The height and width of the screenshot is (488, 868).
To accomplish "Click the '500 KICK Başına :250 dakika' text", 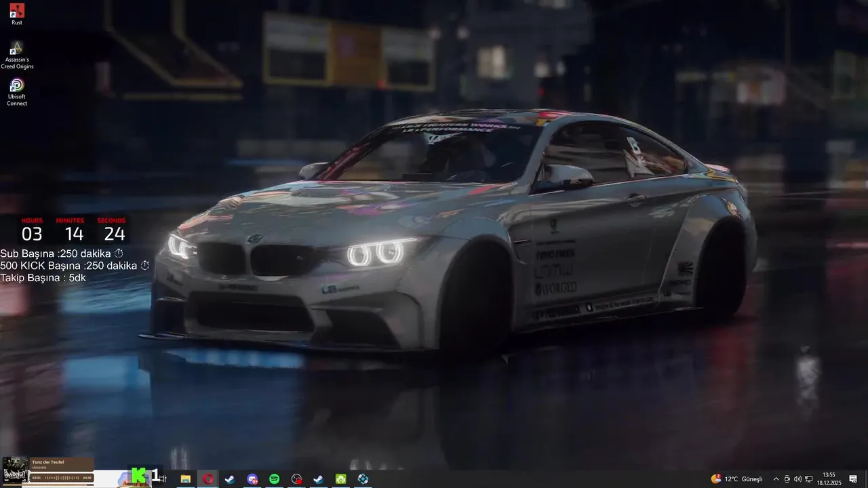I will pos(68,266).
